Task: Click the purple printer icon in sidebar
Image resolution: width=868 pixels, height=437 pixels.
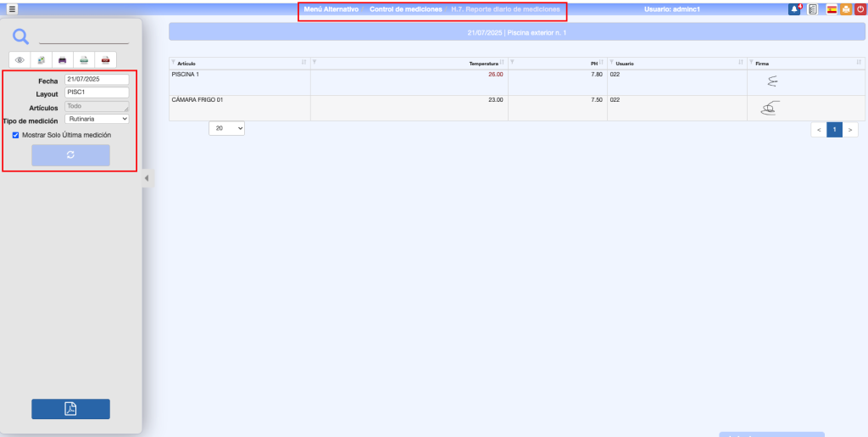Action: point(63,60)
